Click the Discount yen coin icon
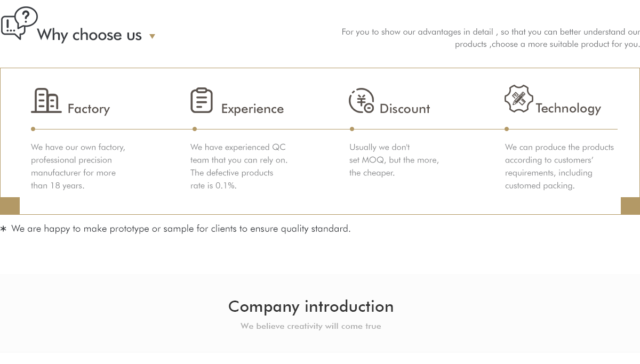The image size is (640, 364). [362, 101]
